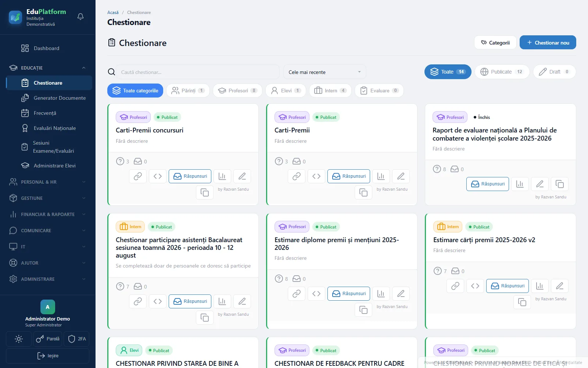
Task: Toggle the light/dark theme sun icon
Action: (x=19, y=339)
